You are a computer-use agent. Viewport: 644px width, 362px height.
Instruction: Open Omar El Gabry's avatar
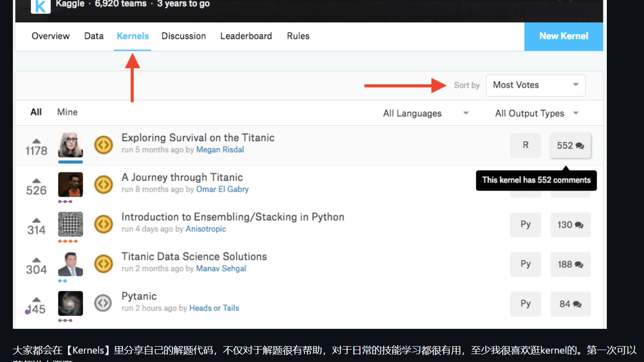click(70, 185)
